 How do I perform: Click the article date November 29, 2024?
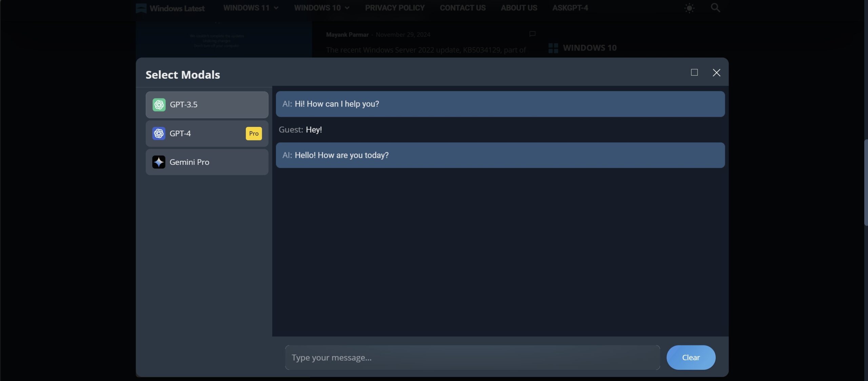tap(403, 35)
